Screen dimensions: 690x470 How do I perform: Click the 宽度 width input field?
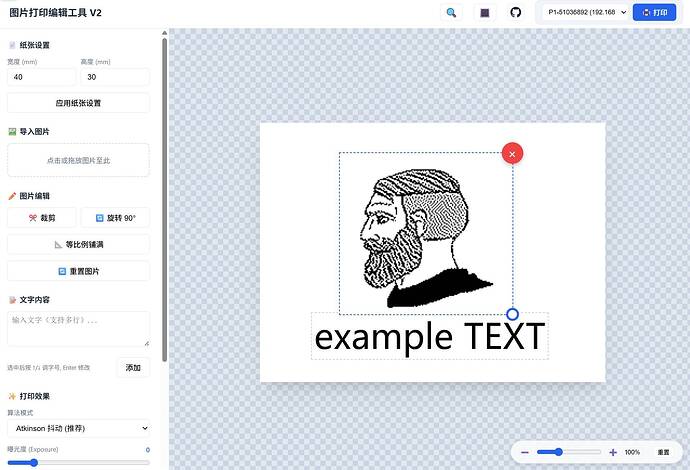tap(40, 77)
